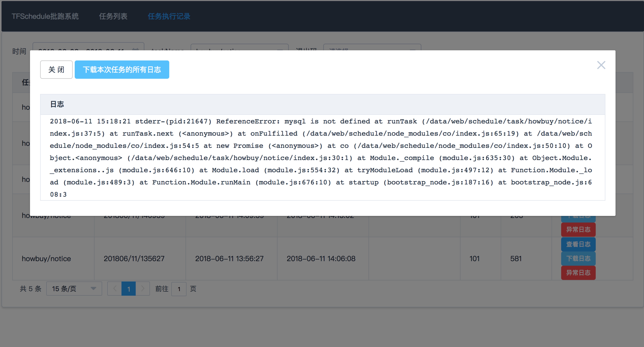Download all logs for this task
The width and height of the screenshot is (644, 347).
pyautogui.click(x=122, y=70)
